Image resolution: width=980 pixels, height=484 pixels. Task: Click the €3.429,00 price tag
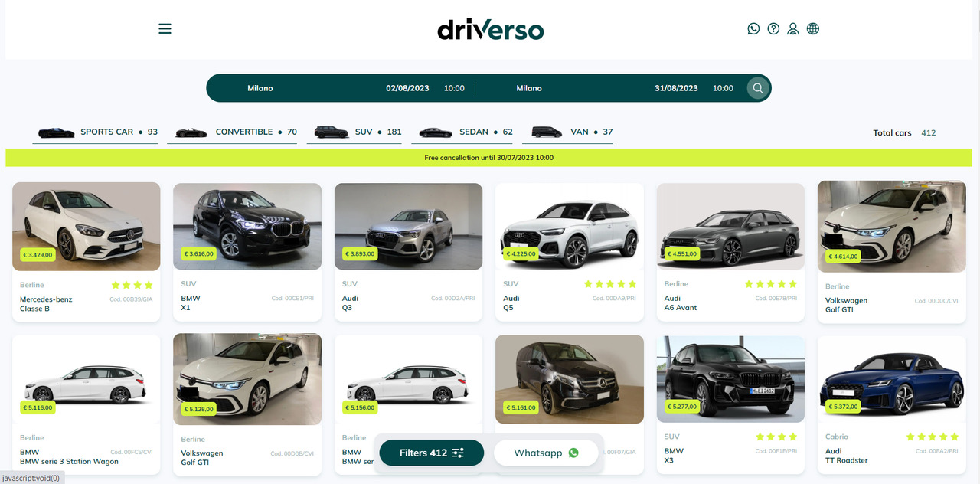click(38, 255)
